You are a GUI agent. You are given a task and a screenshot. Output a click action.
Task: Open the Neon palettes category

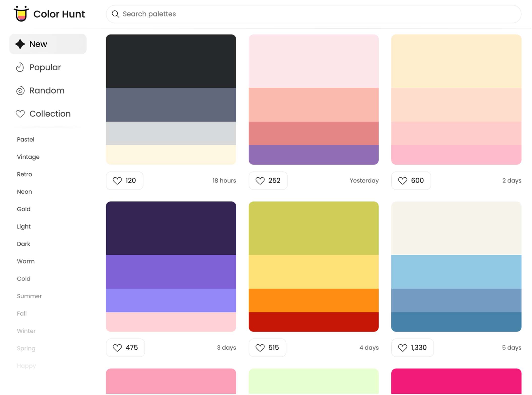(24, 192)
